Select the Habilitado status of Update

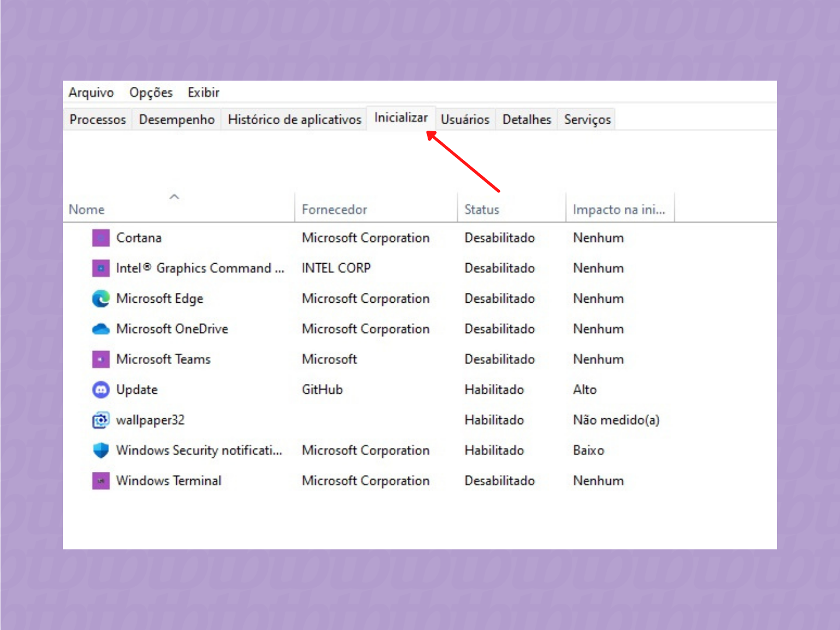(494, 390)
